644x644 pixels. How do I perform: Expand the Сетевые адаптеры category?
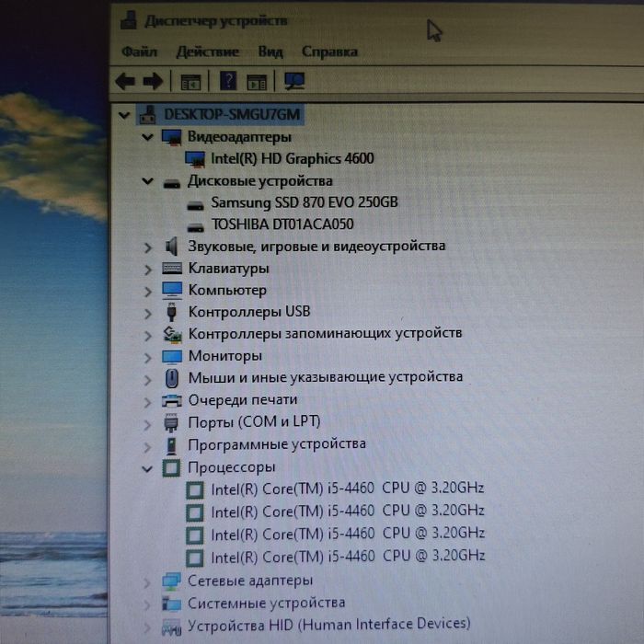(x=148, y=582)
